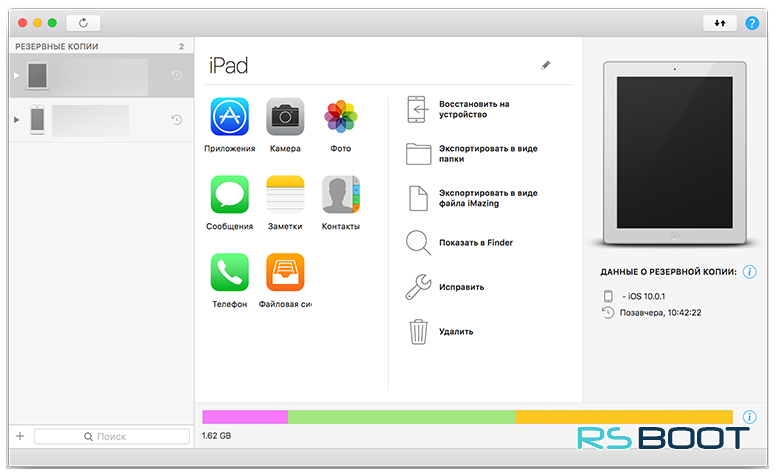775x475 pixels.
Task: Expand the iPad backup row
Action: pos(16,76)
